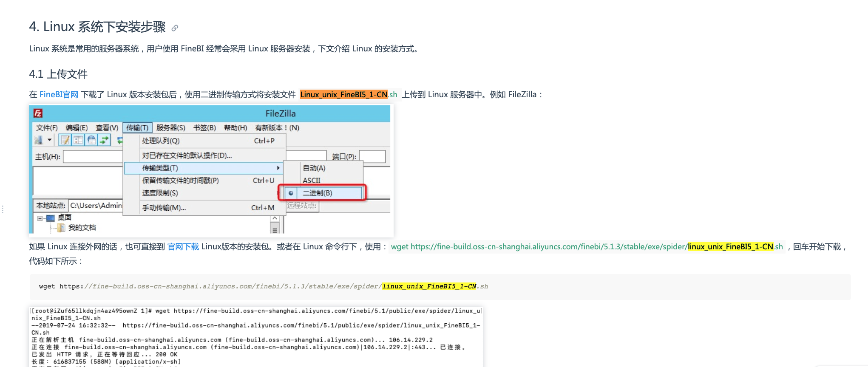The width and height of the screenshot is (868, 367).
Task: Open the FineBI官网 link
Action: [x=59, y=95]
